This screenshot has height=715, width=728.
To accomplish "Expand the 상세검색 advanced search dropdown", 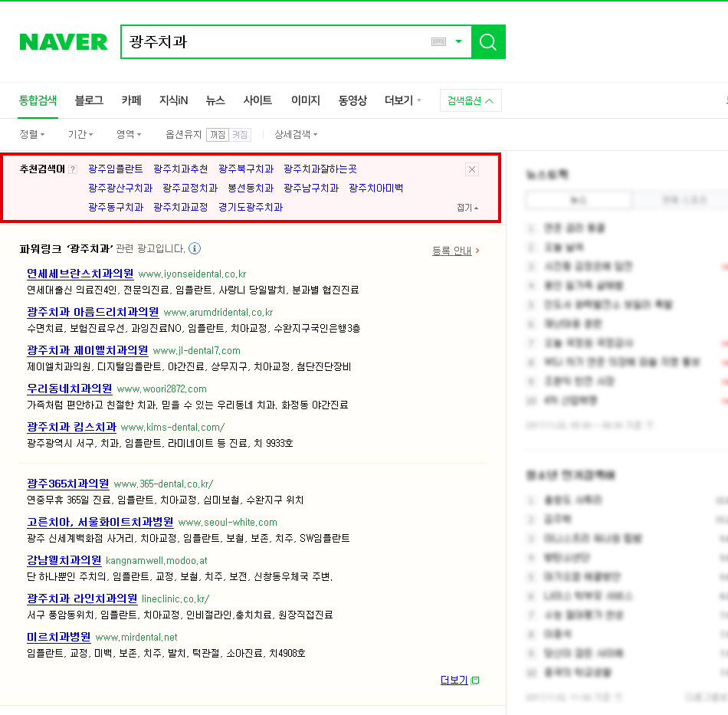I will tap(293, 134).
